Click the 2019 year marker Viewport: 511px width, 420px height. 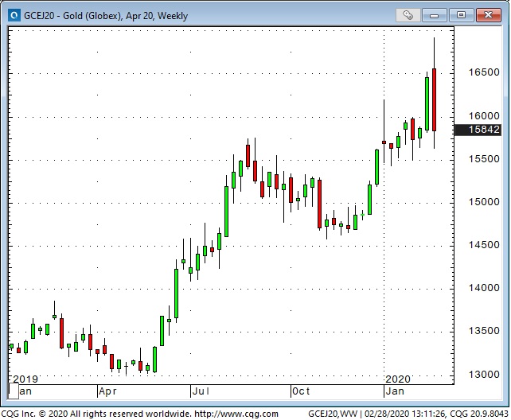click(25, 379)
